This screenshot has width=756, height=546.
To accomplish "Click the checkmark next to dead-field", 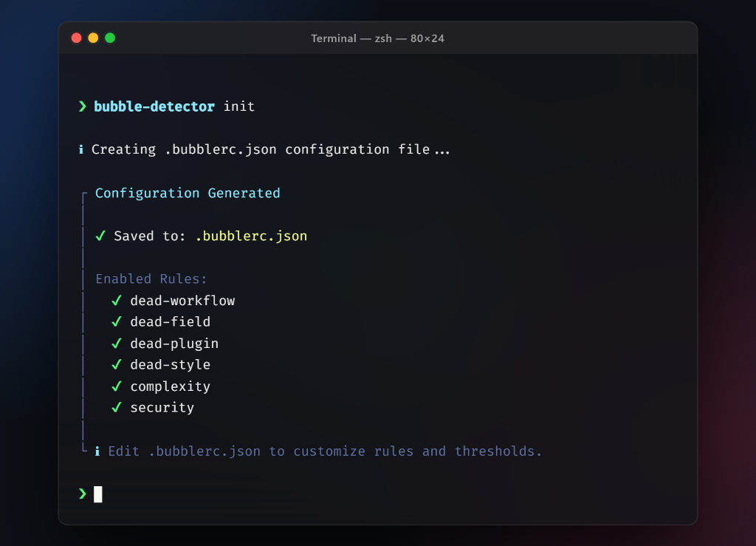I will click(116, 321).
